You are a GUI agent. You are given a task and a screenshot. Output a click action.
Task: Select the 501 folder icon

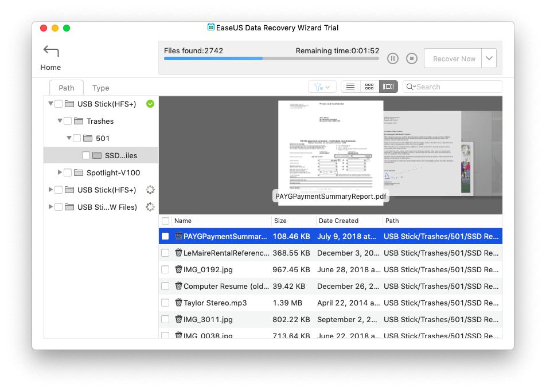click(88, 138)
